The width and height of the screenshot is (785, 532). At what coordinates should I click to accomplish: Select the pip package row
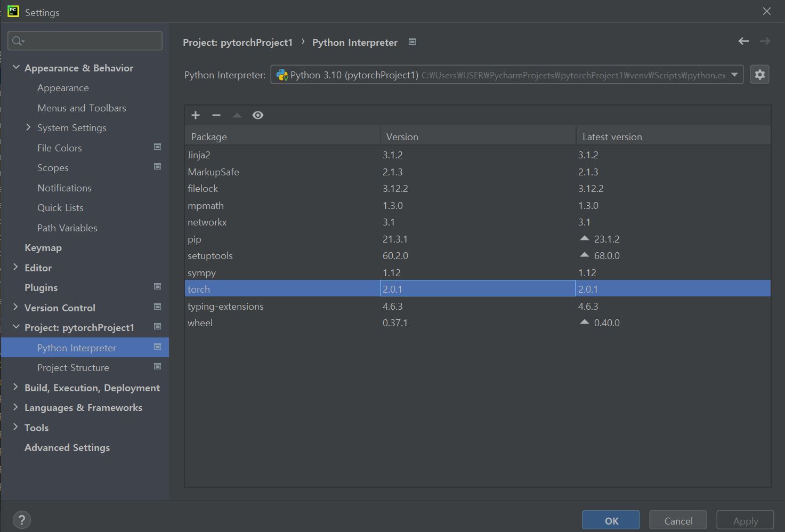(478, 239)
